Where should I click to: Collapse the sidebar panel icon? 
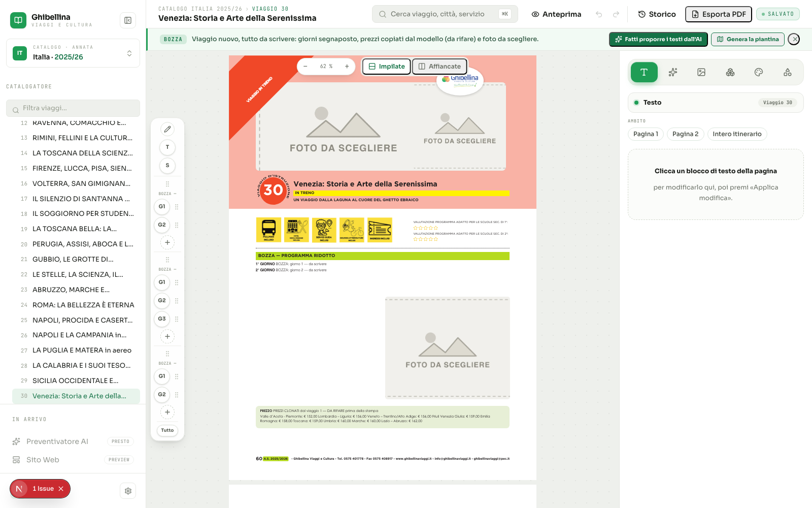tap(128, 20)
